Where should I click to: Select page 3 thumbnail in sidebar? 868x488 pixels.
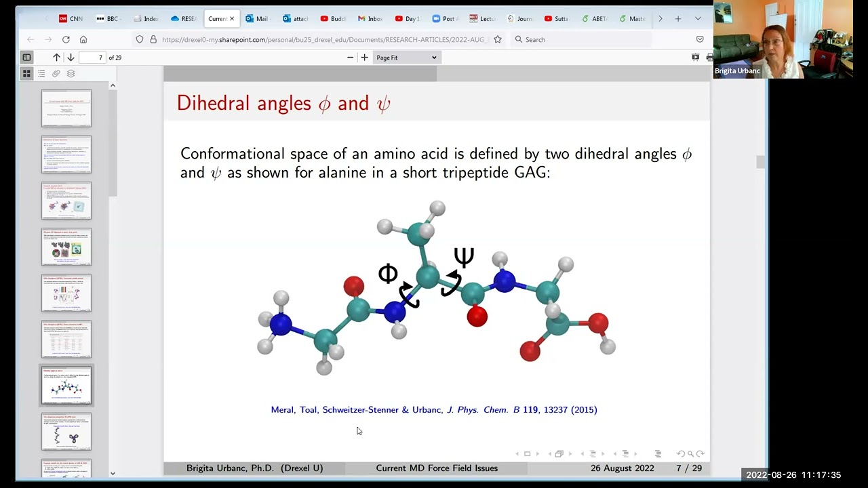66,201
